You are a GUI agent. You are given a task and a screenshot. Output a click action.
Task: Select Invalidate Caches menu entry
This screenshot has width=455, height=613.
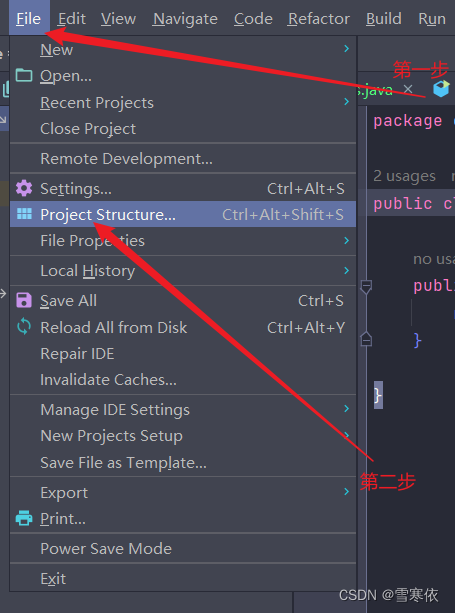click(x=183, y=380)
